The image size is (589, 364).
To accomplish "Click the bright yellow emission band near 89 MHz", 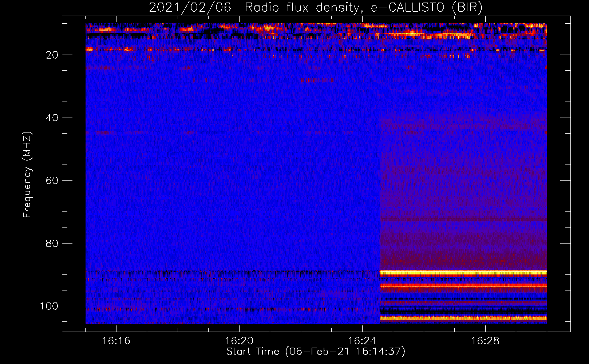I will coord(463,273).
